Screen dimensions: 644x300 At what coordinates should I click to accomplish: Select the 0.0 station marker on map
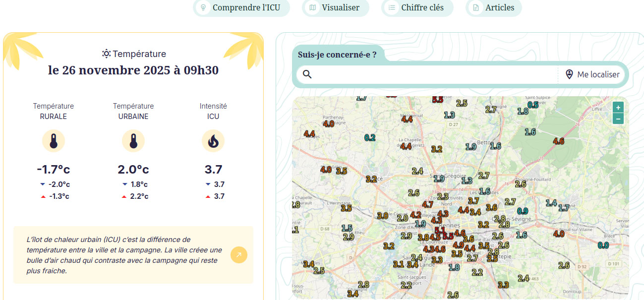(x=603, y=245)
